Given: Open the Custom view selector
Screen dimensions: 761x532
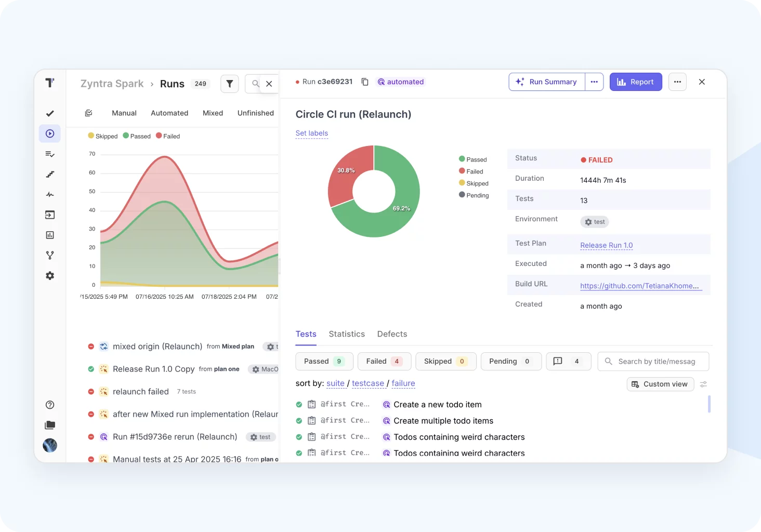Looking at the screenshot, I should pyautogui.click(x=660, y=384).
